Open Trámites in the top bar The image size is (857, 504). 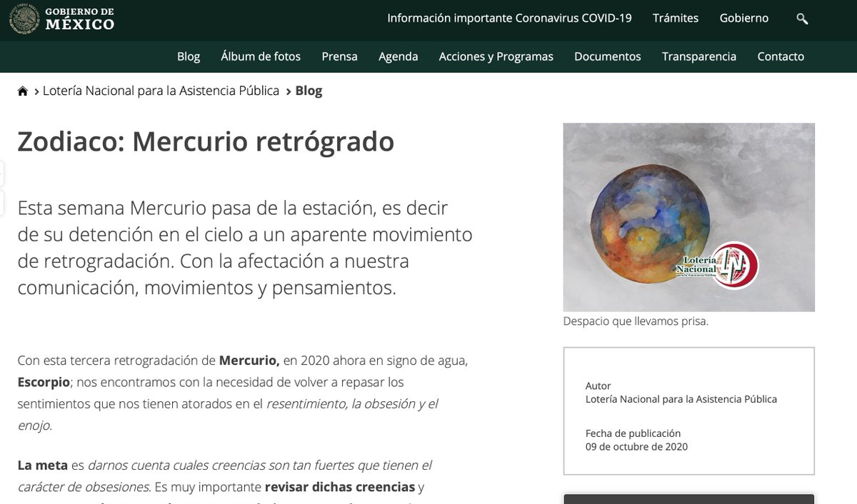point(676,18)
